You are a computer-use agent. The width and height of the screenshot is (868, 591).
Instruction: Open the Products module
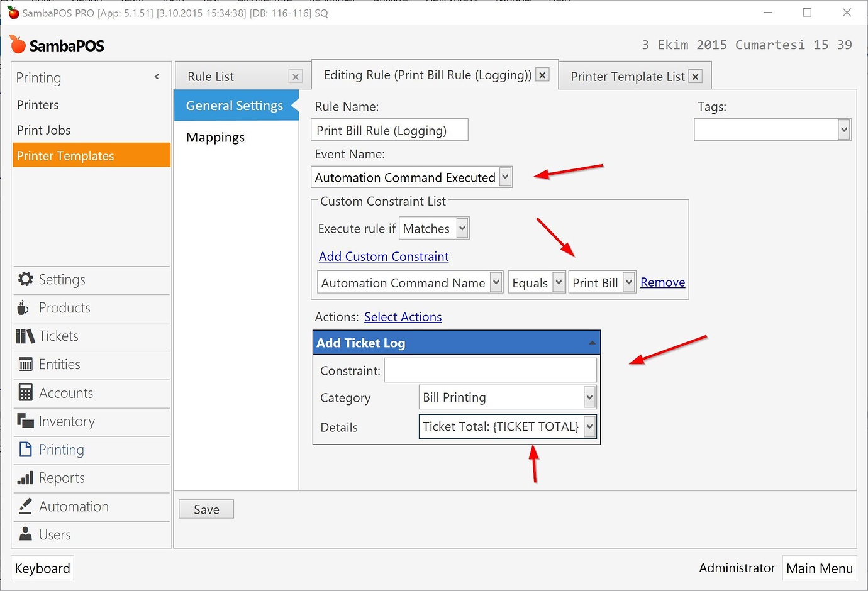[65, 307]
